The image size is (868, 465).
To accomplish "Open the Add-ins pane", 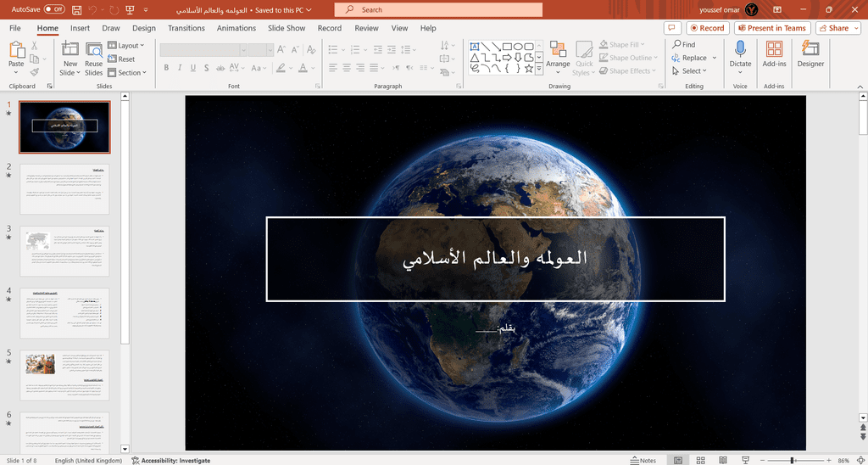I will [774, 53].
